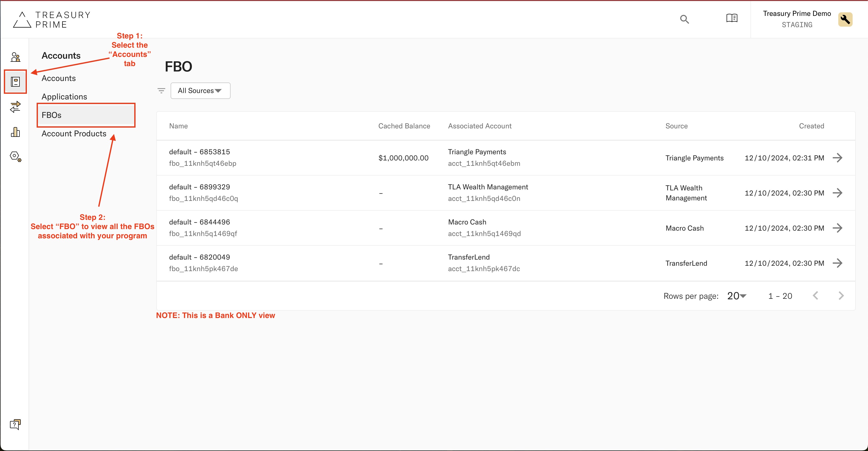Open TLA Wealth Management associated account
Screen dimensions: 868x451
pos(488,187)
